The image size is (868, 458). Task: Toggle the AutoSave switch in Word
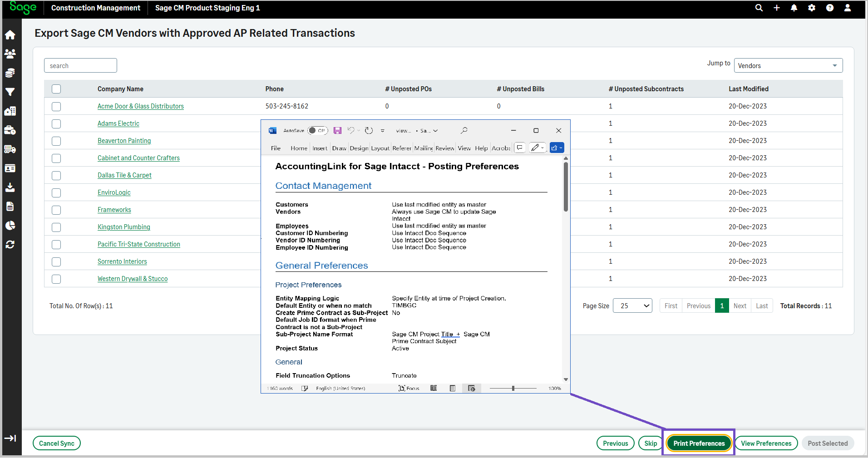[317, 131]
